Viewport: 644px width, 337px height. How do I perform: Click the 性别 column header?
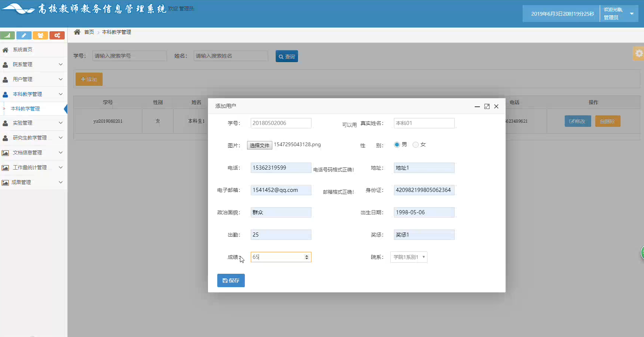158,102
